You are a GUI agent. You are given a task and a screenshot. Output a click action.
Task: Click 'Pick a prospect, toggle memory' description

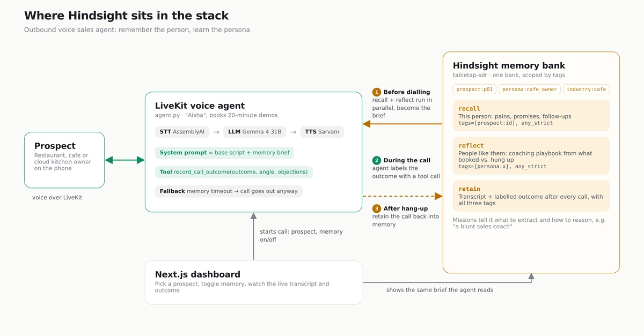[x=242, y=287]
